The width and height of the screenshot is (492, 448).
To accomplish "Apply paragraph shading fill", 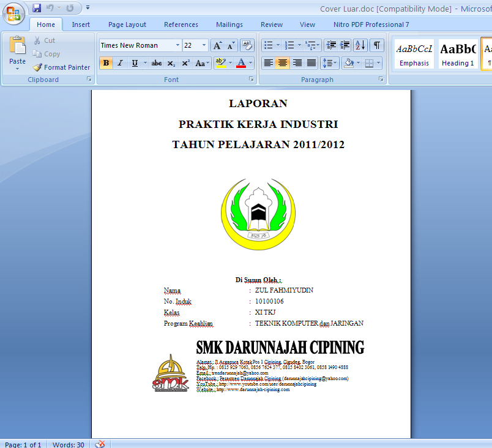I will click(349, 63).
